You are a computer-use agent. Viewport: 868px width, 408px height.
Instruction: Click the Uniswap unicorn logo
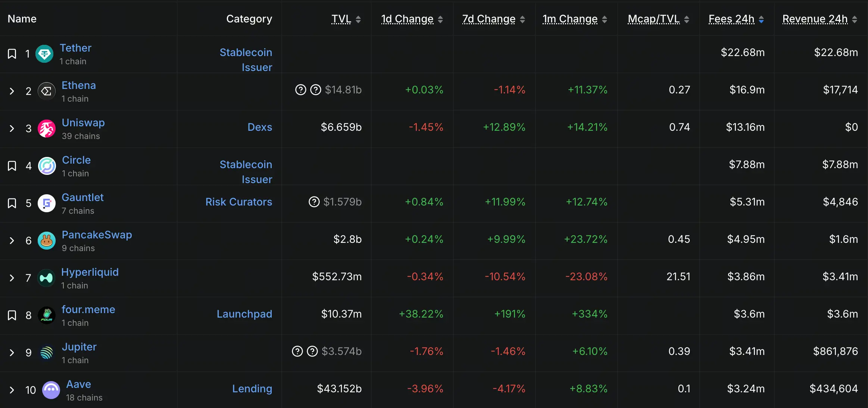(x=47, y=129)
